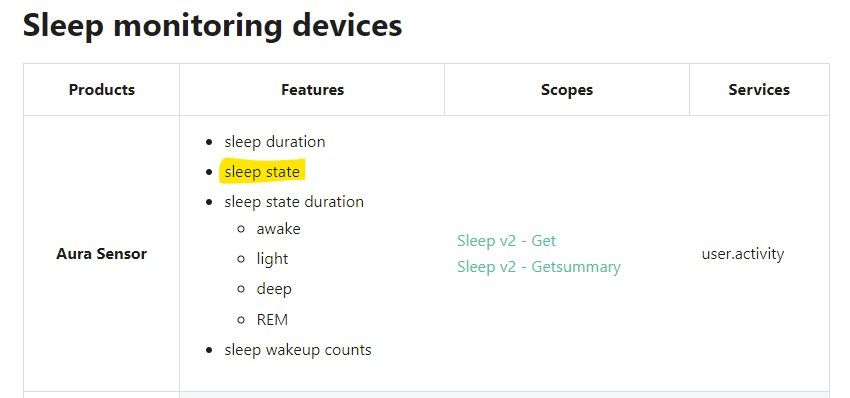Select the Scopes column header

pos(567,89)
